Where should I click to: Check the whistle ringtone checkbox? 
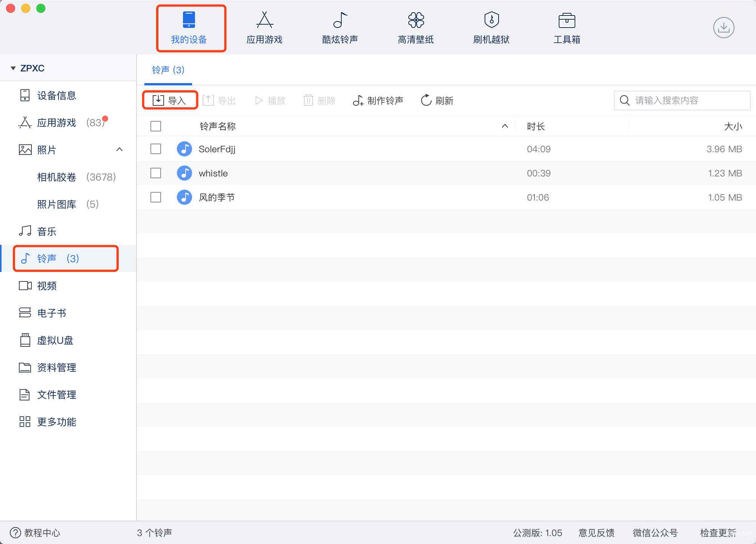pyautogui.click(x=156, y=173)
